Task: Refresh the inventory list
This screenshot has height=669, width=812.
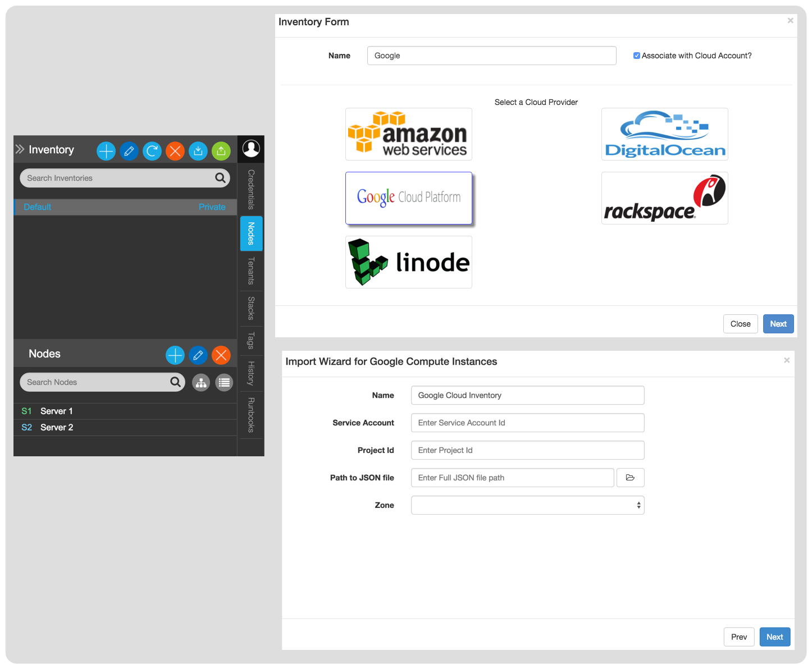Action: coord(152,151)
